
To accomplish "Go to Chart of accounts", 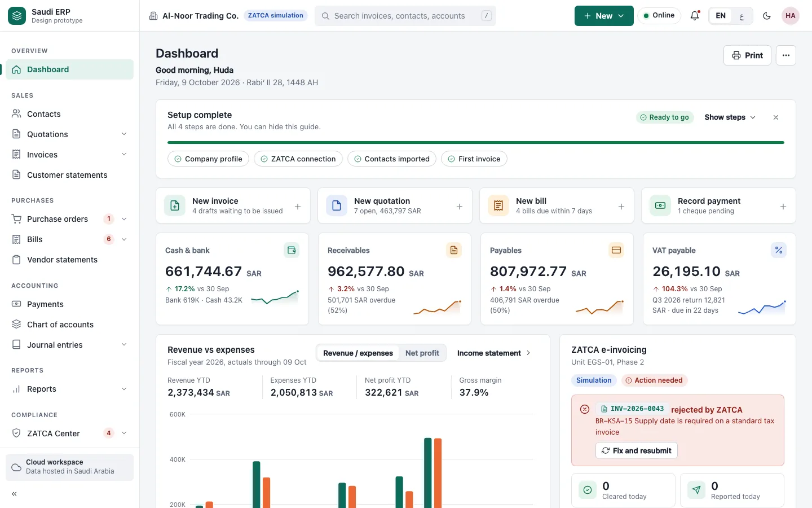I will [x=69, y=325].
